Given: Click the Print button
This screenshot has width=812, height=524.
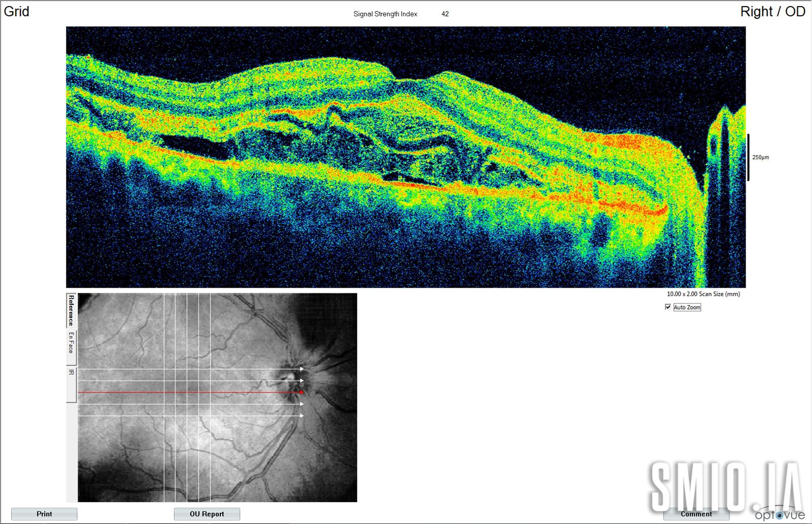Looking at the screenshot, I should (44, 514).
